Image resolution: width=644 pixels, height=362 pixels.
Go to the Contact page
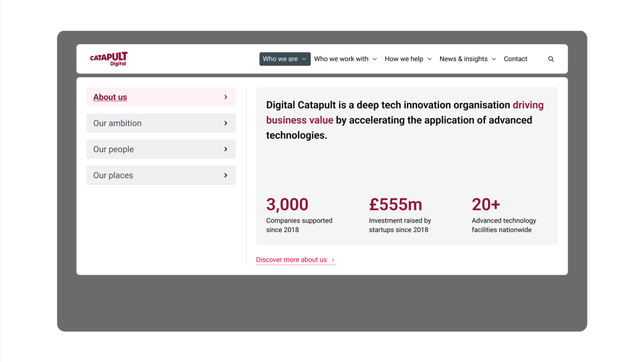pos(516,59)
